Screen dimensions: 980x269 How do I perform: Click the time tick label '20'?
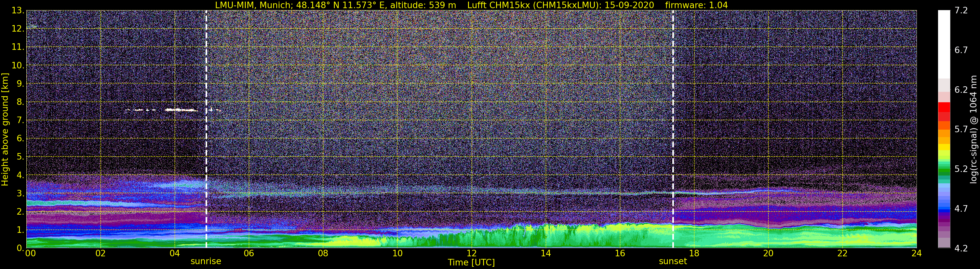[768, 253]
